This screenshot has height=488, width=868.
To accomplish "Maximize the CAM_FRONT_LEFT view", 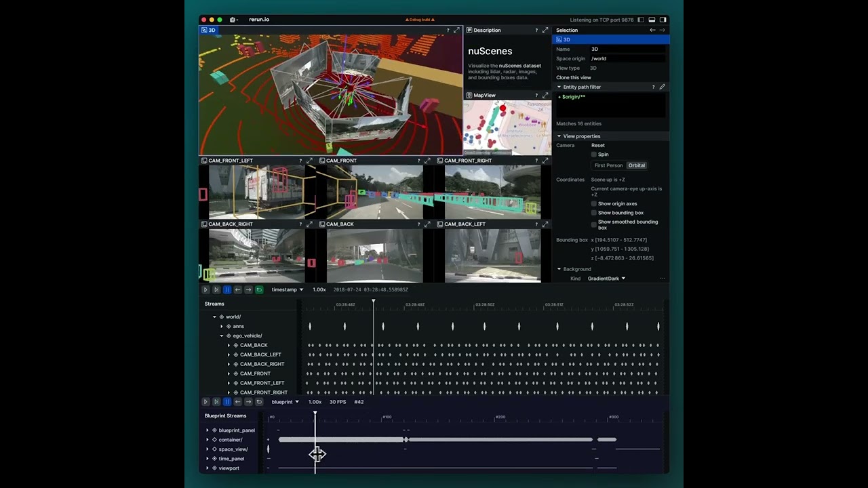I will (309, 161).
